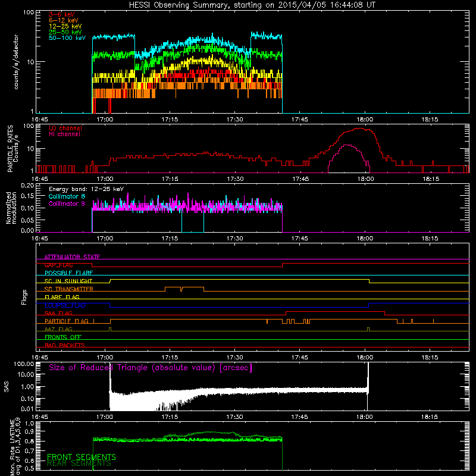This screenshot has width=476, height=476.
Task: Click the SAS axis title
Action: [7, 387]
